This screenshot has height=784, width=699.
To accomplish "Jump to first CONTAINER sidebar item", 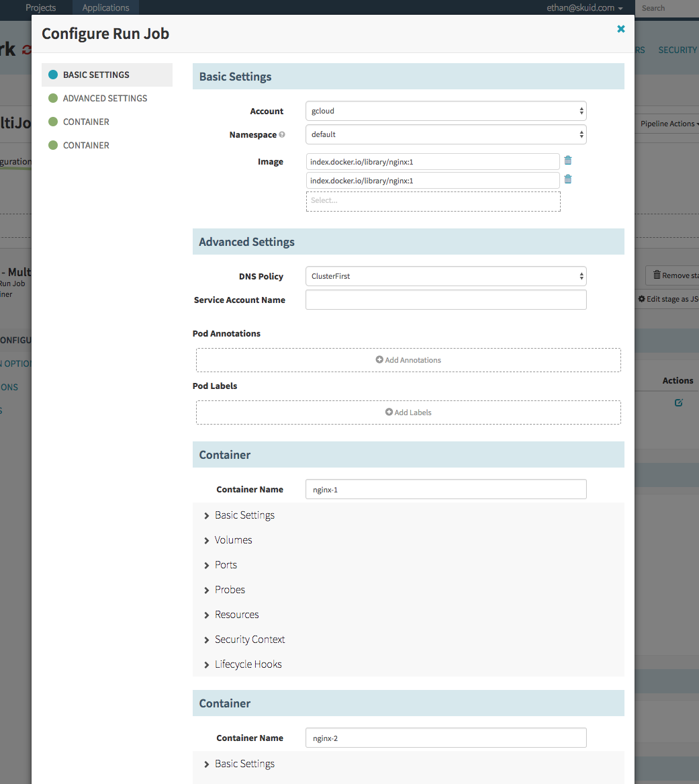I will pos(107,122).
